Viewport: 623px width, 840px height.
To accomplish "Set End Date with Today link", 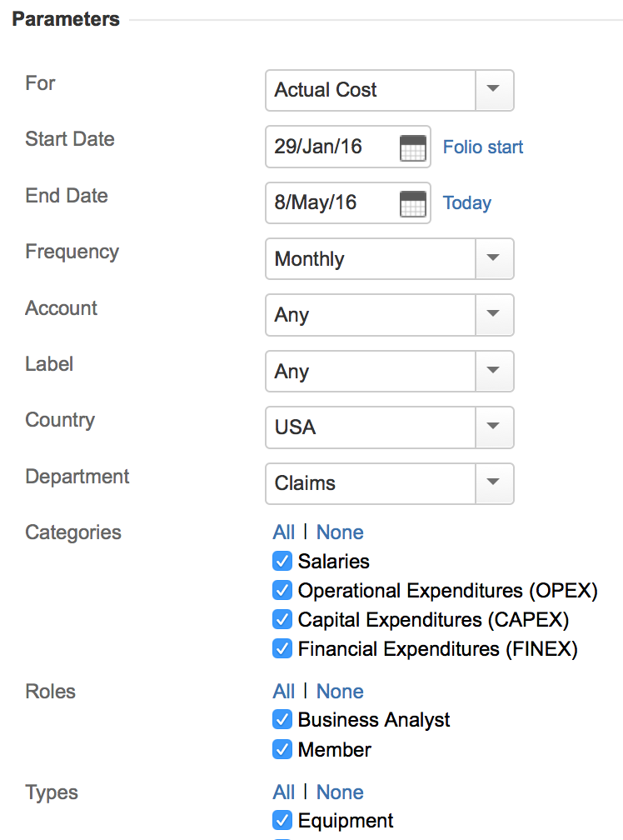I will click(466, 203).
